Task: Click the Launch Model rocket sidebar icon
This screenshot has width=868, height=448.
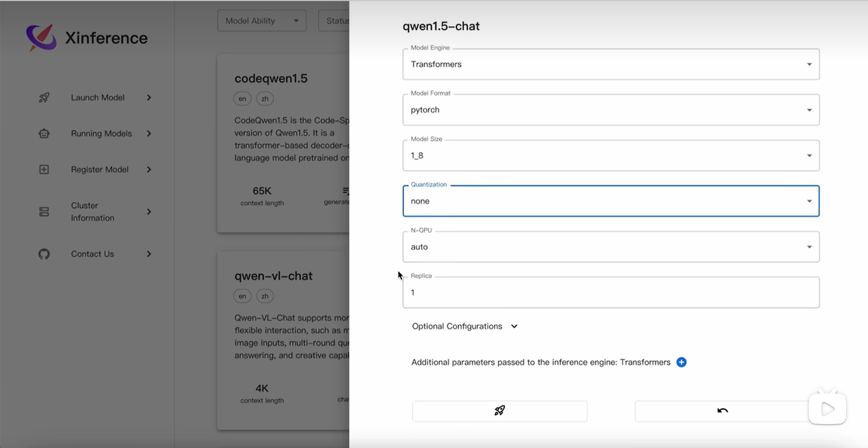Action: click(44, 98)
